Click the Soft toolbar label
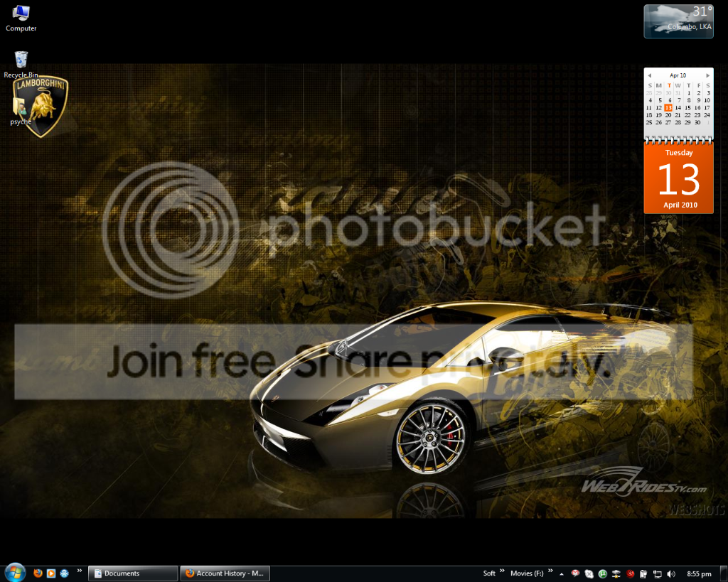The width and height of the screenshot is (728, 582). tap(489, 573)
